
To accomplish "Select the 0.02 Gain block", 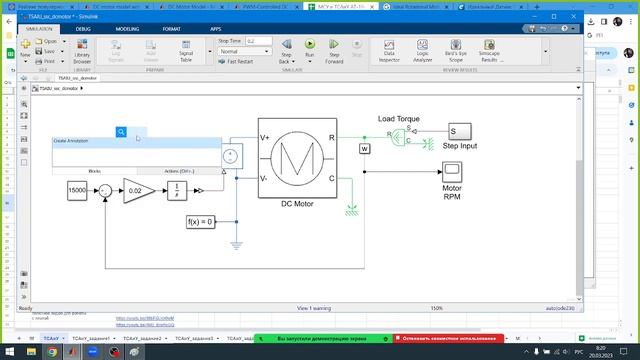I will click(x=139, y=191).
